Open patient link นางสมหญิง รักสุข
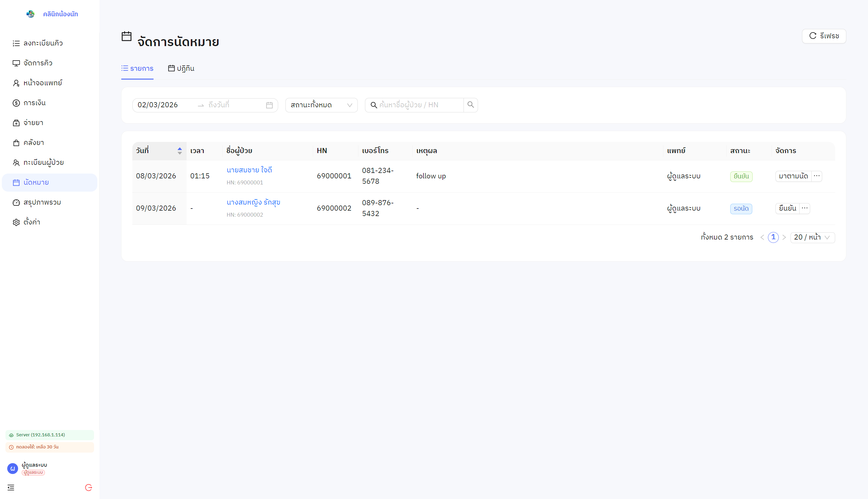Viewport: 868px width, 499px height. pos(253,202)
